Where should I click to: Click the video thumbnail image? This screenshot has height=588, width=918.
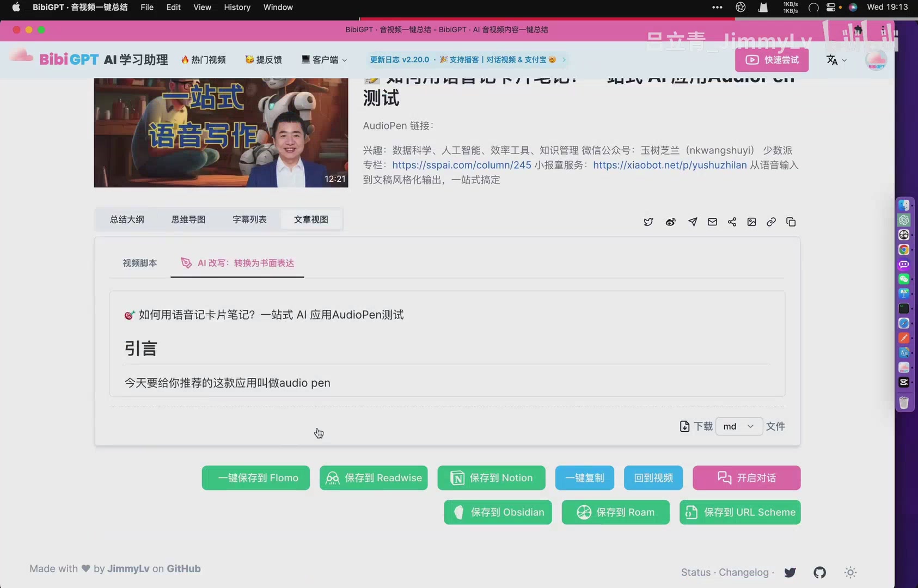coord(221,132)
